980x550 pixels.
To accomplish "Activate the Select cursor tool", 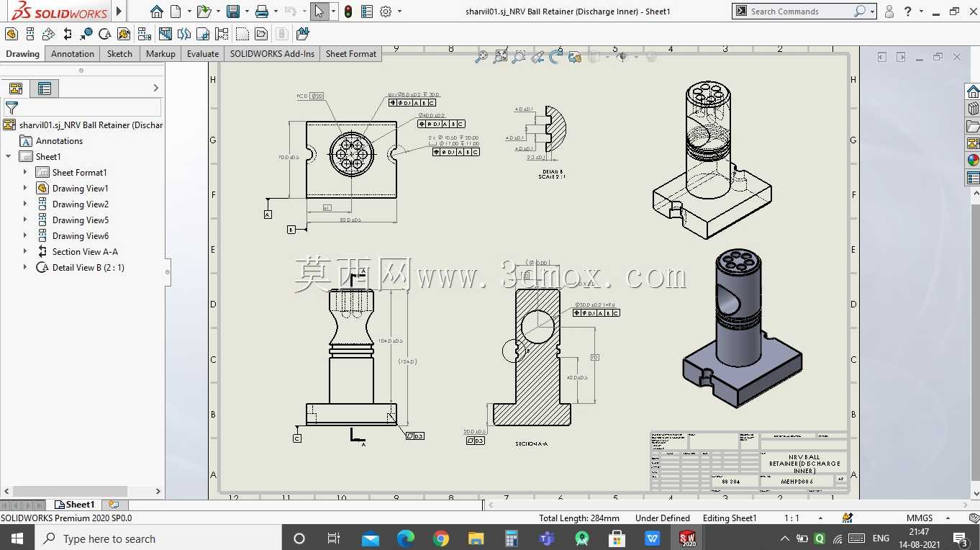I will (x=319, y=12).
